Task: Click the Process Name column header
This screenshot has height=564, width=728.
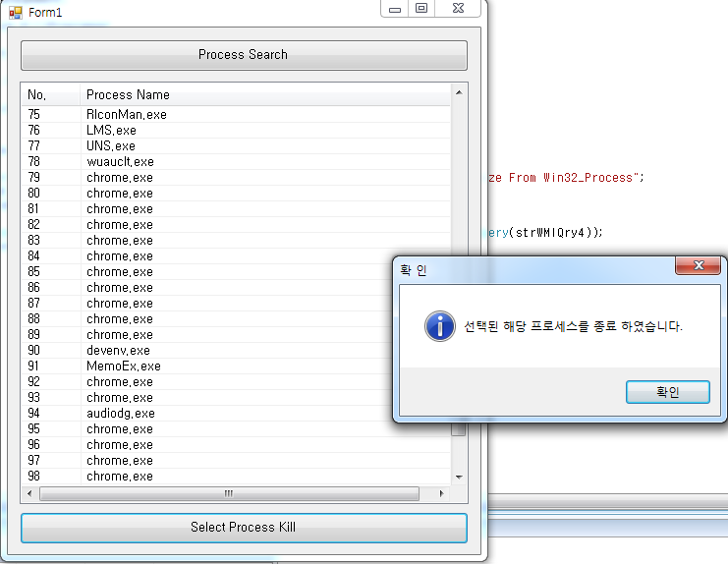Action: pyautogui.click(x=265, y=94)
